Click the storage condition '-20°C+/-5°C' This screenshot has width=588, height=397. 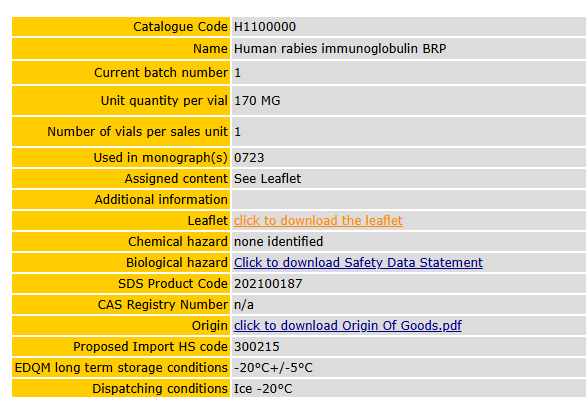coord(273,367)
